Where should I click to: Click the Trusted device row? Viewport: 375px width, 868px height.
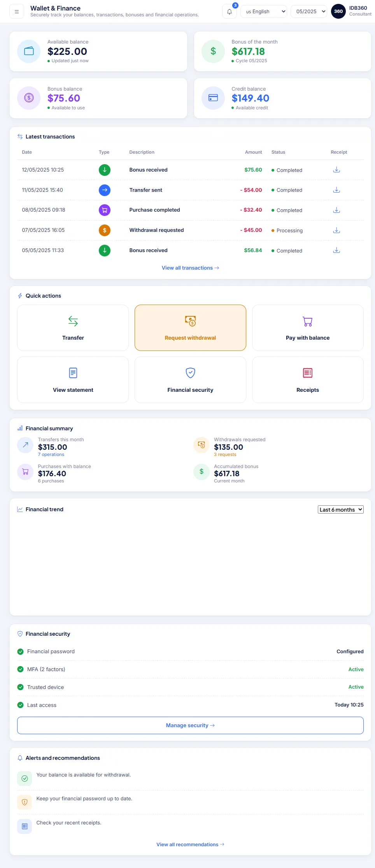coord(190,687)
